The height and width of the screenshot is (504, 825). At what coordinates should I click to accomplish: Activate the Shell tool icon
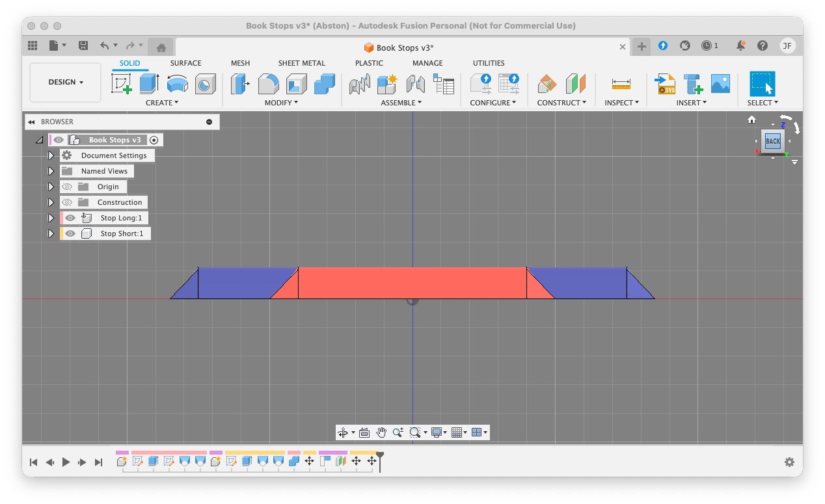[x=297, y=84]
